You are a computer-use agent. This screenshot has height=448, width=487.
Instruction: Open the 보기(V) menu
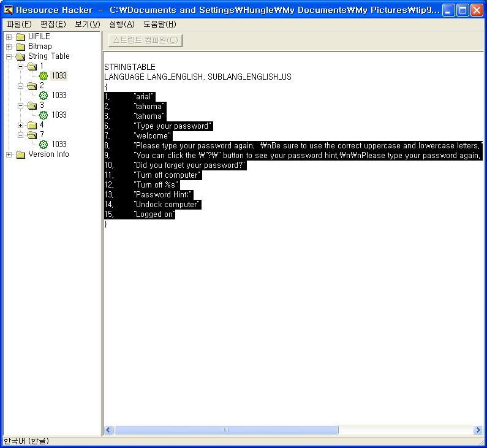pos(87,24)
